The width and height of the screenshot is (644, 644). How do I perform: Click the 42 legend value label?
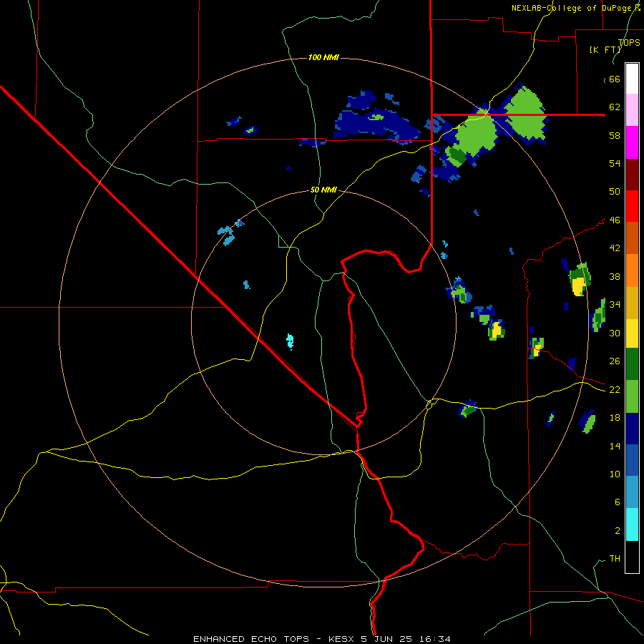click(615, 248)
